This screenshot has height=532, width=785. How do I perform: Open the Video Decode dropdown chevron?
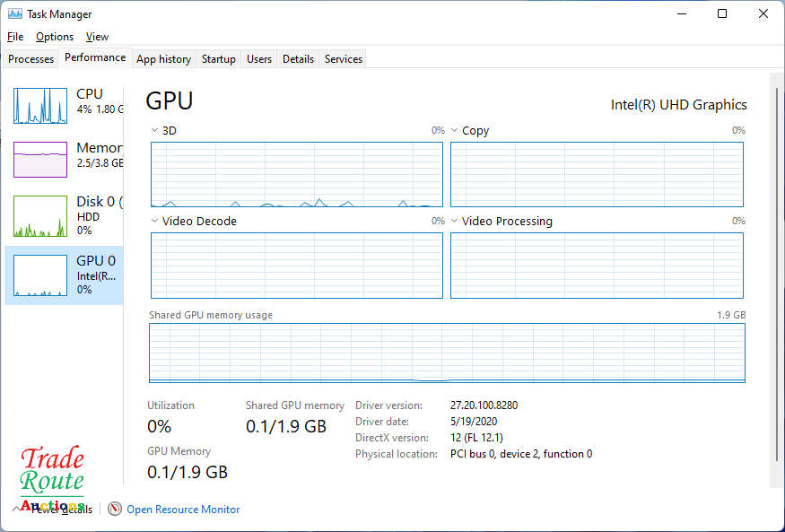tap(154, 222)
